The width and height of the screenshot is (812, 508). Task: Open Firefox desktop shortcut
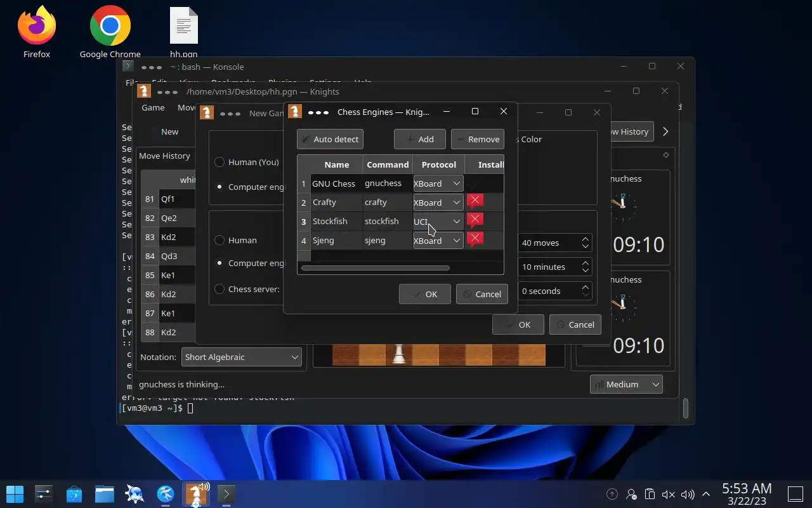37,32
